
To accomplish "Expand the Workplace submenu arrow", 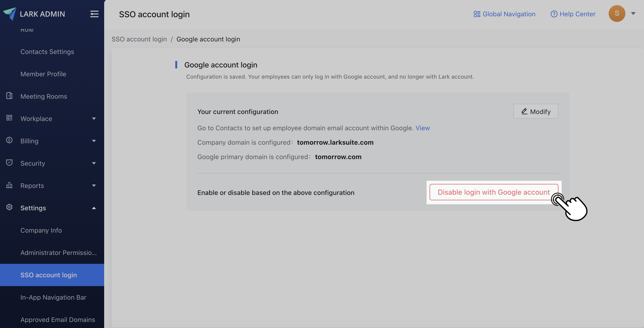I will tap(94, 119).
